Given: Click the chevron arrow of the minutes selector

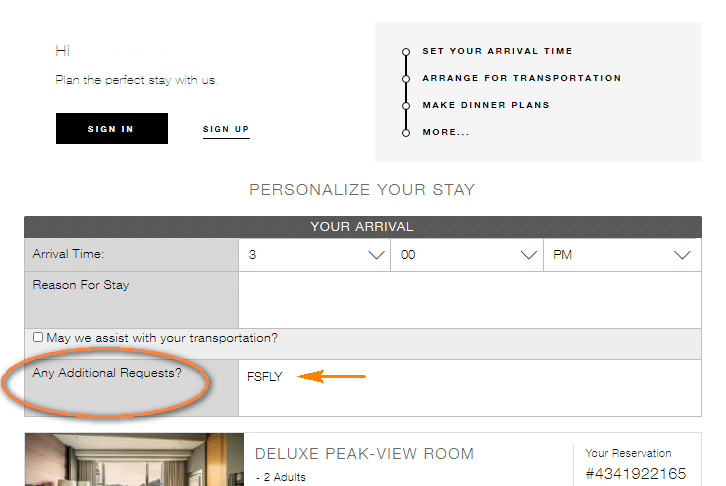Looking at the screenshot, I should 528,255.
